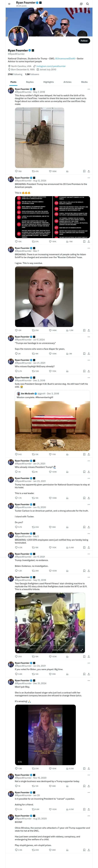This screenshot has height=868, width=98.
Task: Expand options for the Iyah May post
Action: coord(89,681)
